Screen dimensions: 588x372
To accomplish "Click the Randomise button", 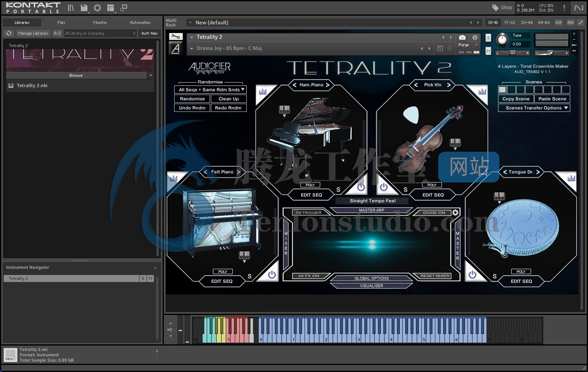I will click(x=192, y=99).
